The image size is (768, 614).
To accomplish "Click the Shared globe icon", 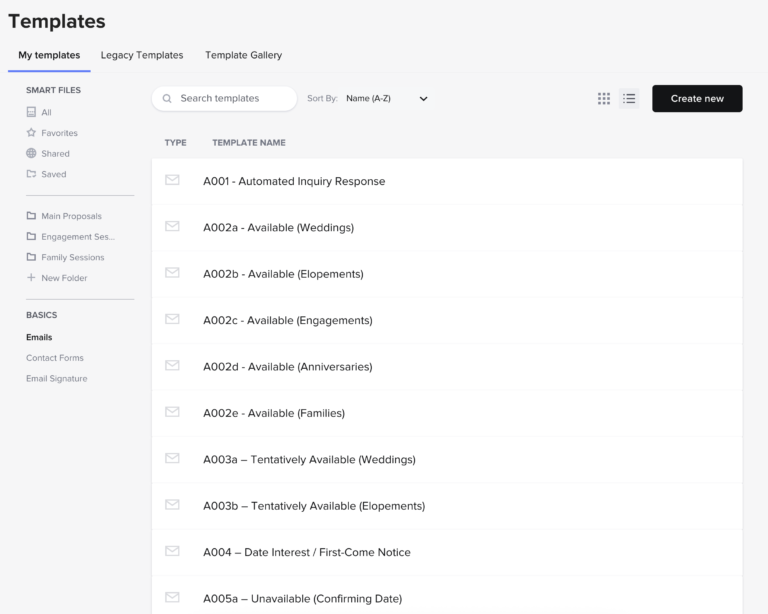I will tap(31, 153).
